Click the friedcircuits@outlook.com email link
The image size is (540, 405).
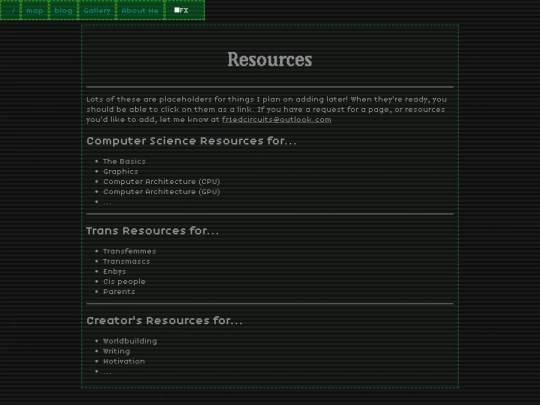coord(277,120)
